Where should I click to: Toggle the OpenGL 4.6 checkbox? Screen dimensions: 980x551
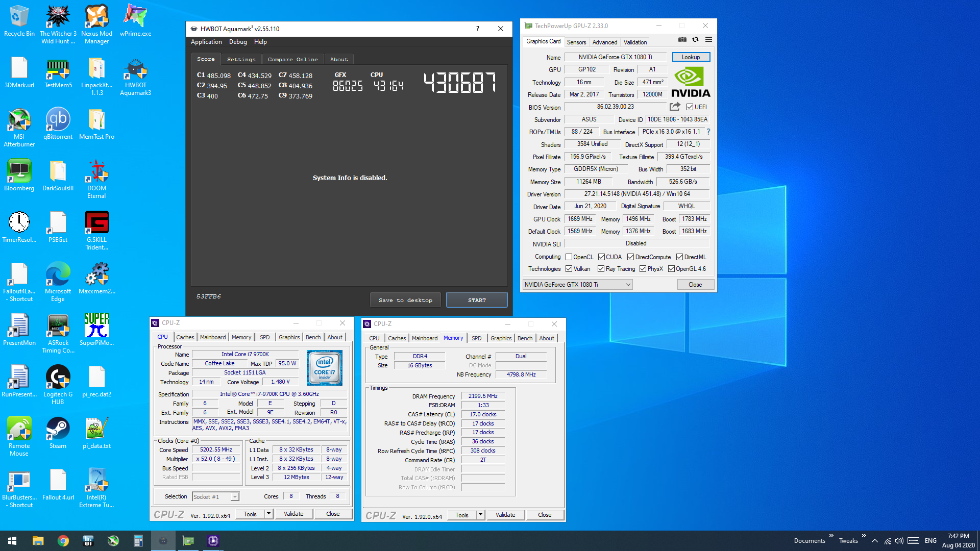coord(671,269)
